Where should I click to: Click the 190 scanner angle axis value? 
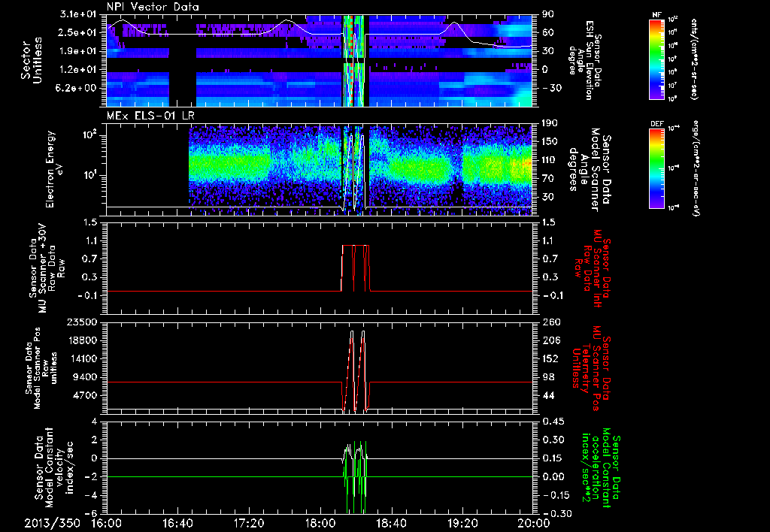tap(549, 124)
